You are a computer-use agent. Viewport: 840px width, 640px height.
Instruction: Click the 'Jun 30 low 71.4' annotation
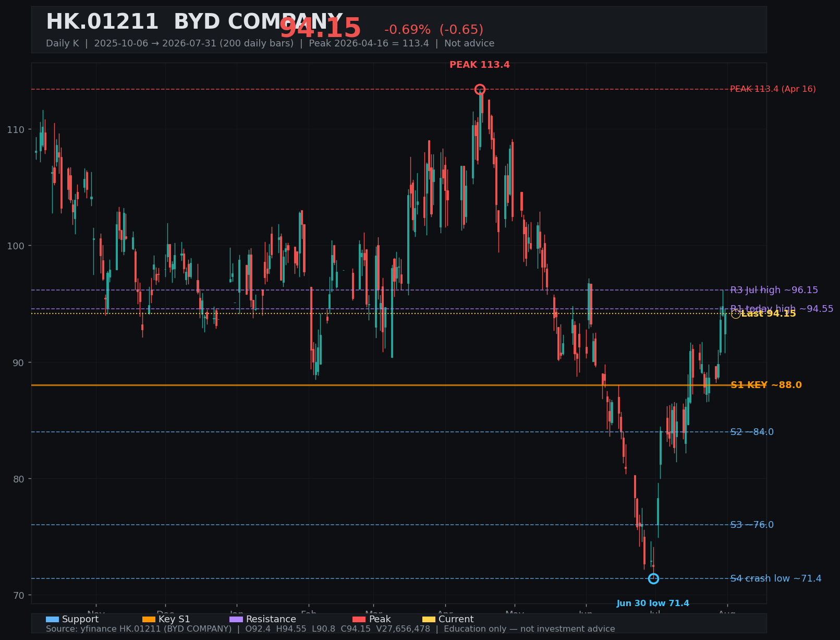[653, 603]
